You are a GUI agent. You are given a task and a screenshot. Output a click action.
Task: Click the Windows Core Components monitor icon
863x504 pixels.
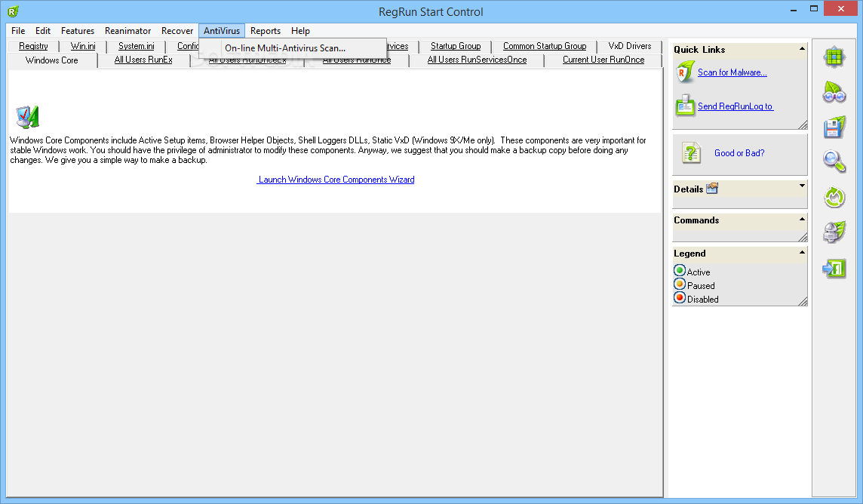coord(27,117)
